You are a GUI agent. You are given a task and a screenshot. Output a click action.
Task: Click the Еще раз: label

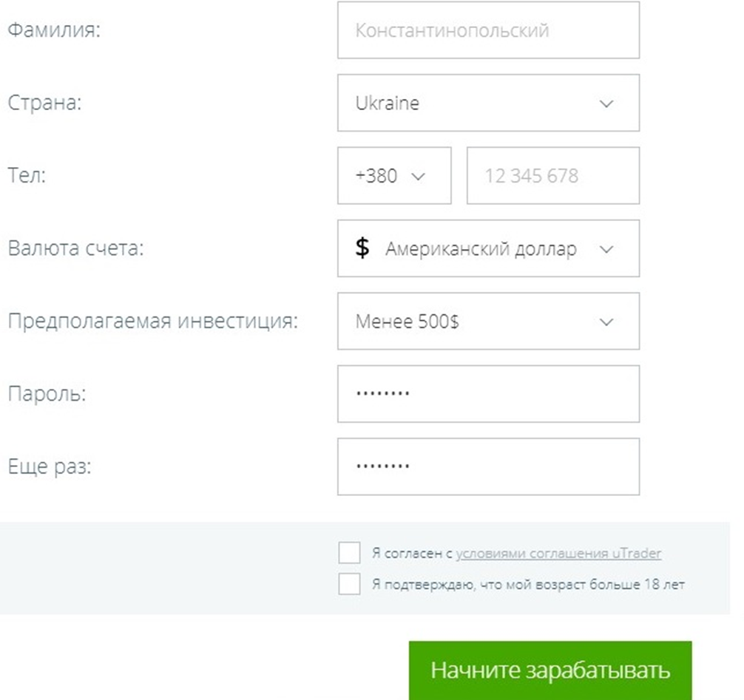[50, 466]
